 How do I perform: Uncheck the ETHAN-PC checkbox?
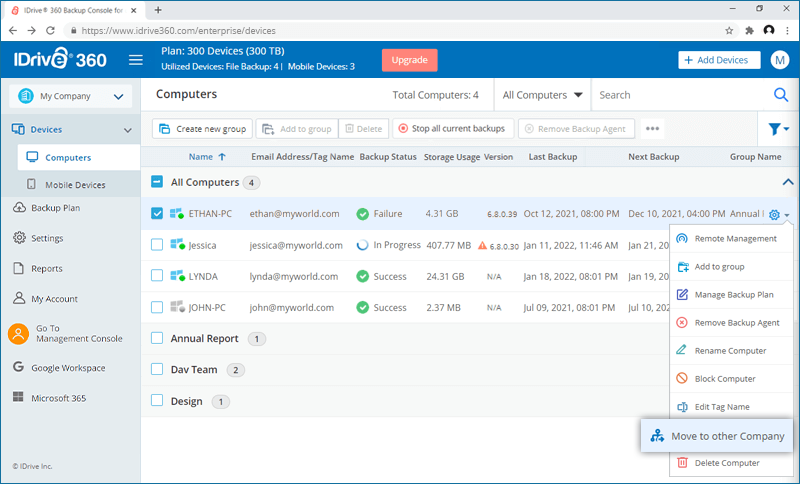157,213
